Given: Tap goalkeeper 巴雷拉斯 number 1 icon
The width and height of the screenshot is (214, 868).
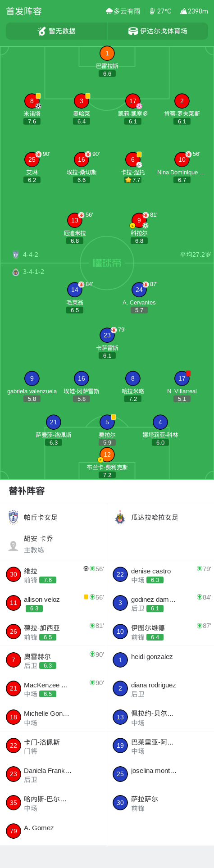Looking at the screenshot, I should (x=107, y=54).
